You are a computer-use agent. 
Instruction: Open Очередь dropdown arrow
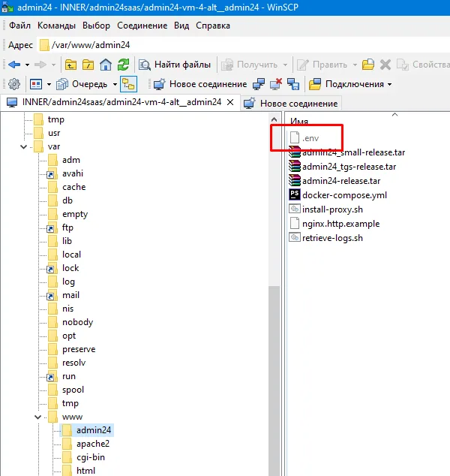coord(115,84)
